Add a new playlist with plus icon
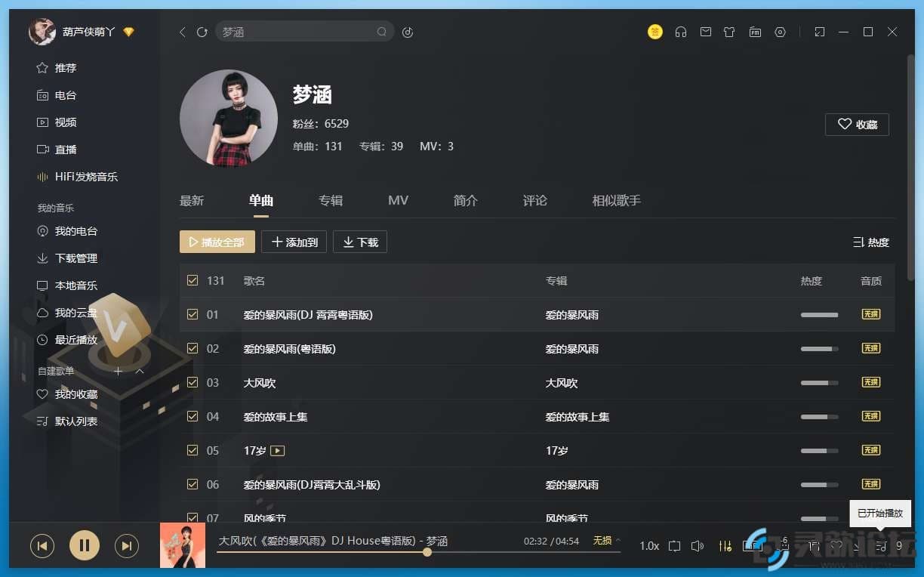Image resolution: width=924 pixels, height=577 pixels. coord(118,371)
